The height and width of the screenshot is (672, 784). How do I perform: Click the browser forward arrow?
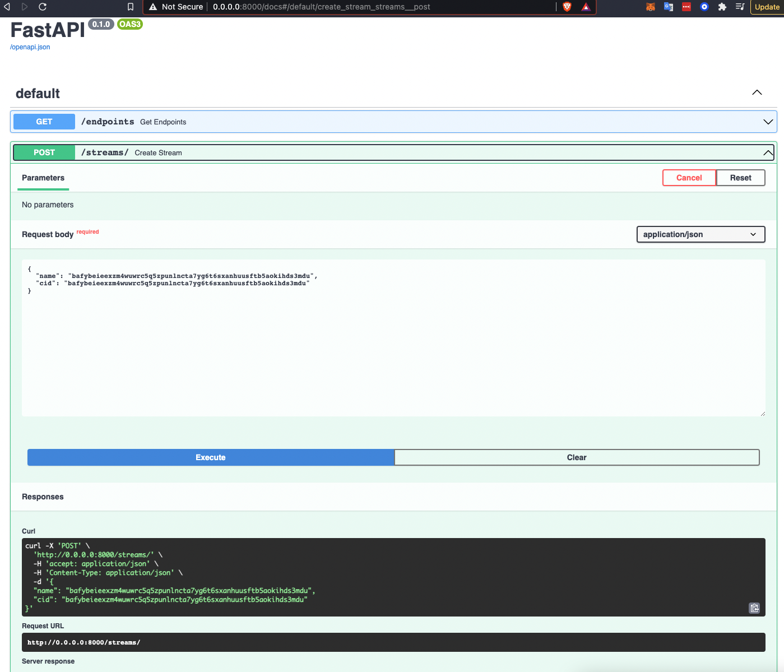[25, 7]
